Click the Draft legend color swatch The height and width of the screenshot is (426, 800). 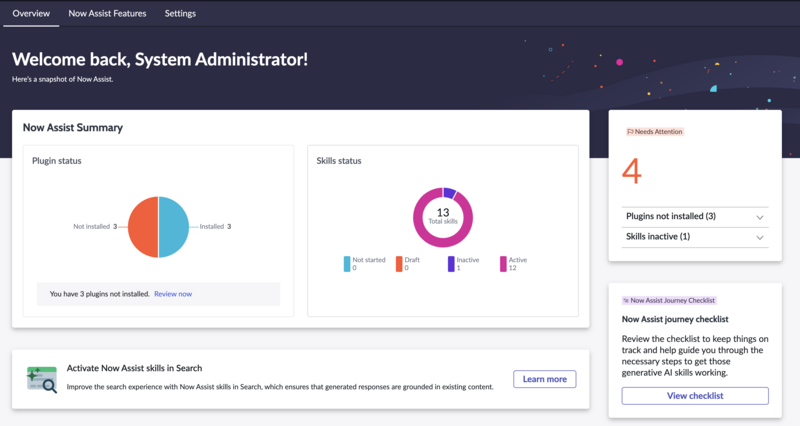399,264
